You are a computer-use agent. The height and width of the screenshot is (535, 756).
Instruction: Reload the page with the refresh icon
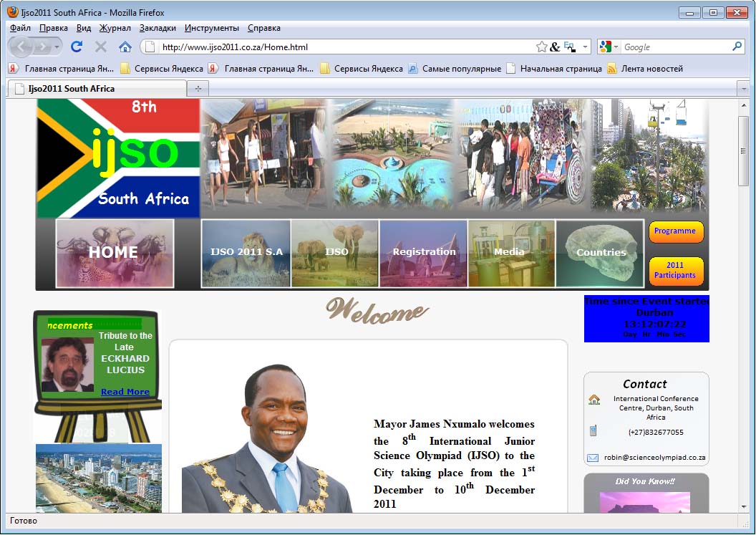77,47
